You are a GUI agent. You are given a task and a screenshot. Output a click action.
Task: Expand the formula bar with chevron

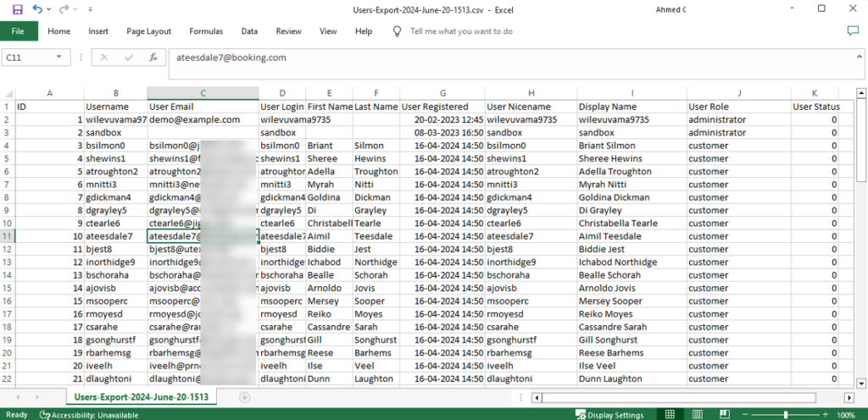[x=860, y=57]
